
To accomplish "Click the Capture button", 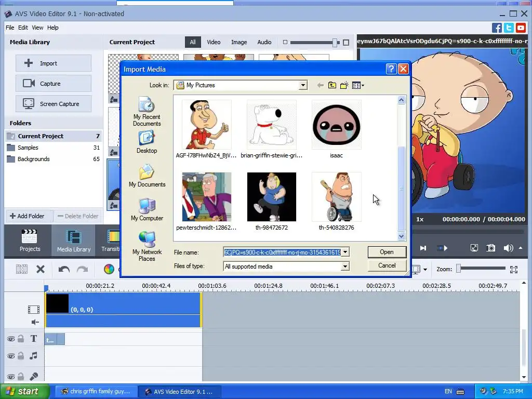I will point(54,84).
